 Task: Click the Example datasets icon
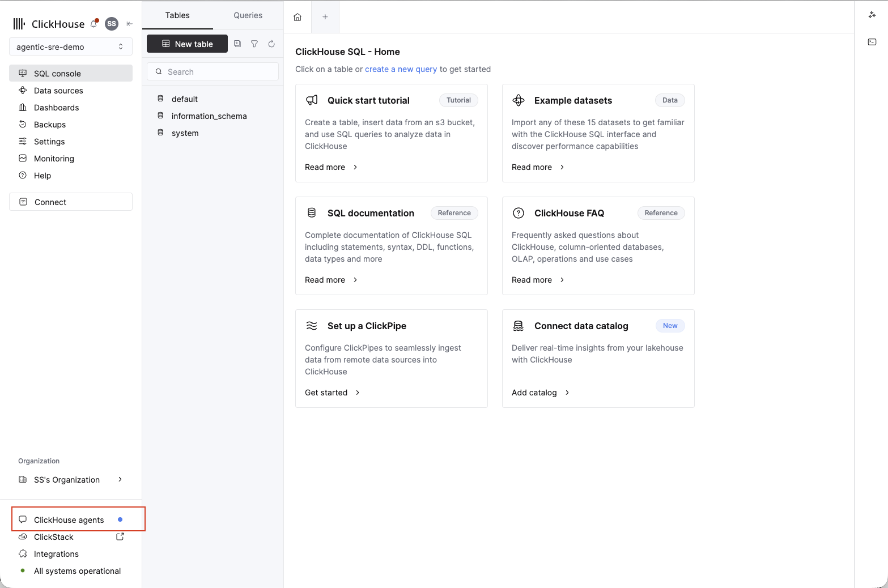click(x=519, y=100)
